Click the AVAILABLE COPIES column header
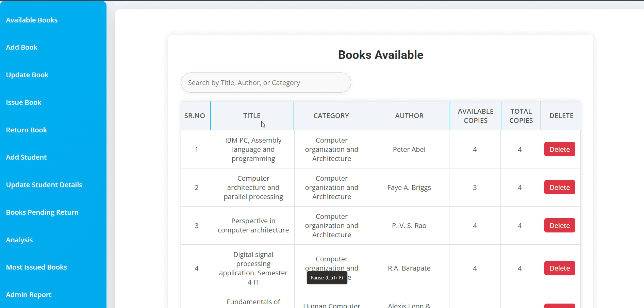 coord(475,116)
